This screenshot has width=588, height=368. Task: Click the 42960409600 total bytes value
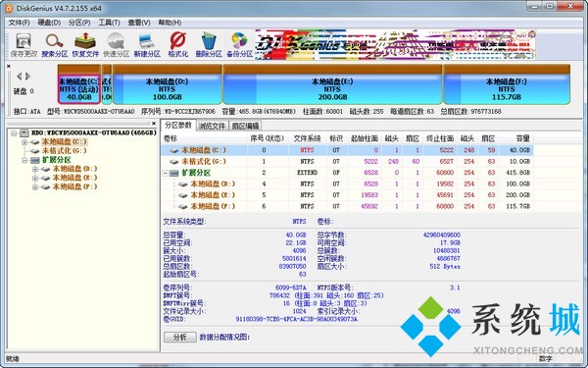pos(441,235)
